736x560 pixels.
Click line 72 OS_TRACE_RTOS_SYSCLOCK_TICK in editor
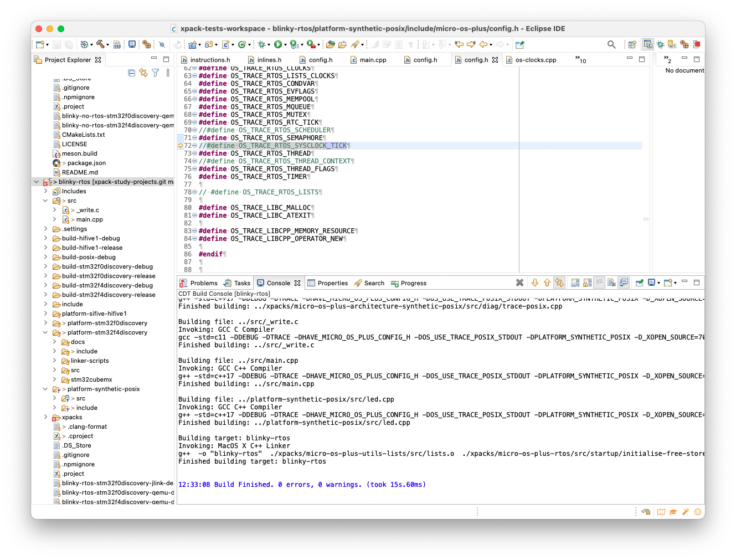tap(292, 146)
